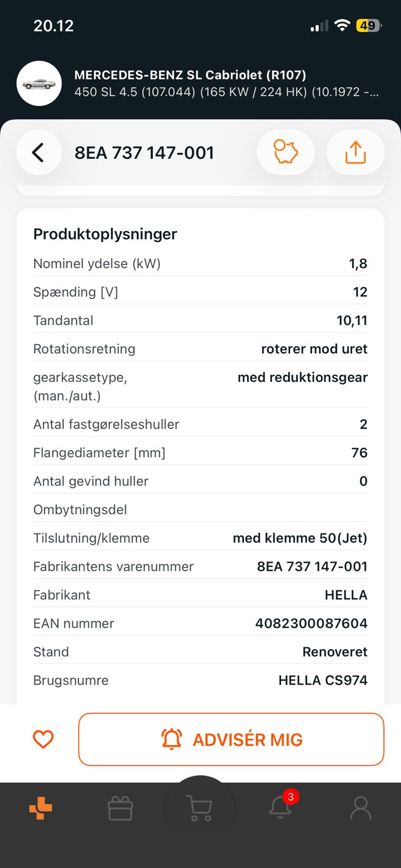
Task: Tap the Fabrikant HELLA row
Action: (x=200, y=595)
